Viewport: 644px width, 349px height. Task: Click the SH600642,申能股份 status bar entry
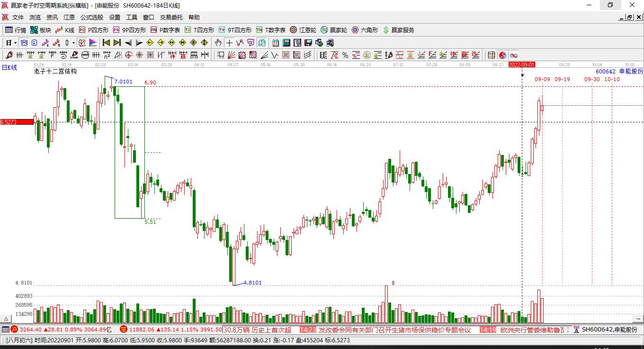coord(609,330)
